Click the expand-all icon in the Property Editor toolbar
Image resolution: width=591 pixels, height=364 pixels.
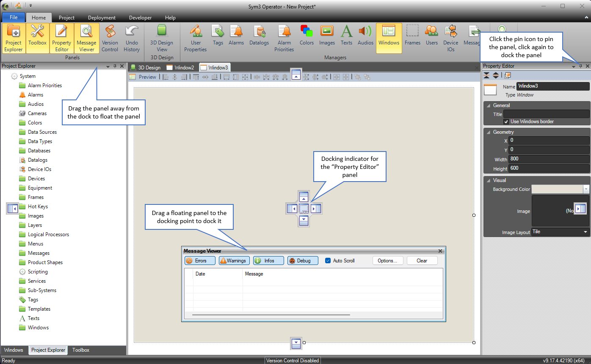496,75
